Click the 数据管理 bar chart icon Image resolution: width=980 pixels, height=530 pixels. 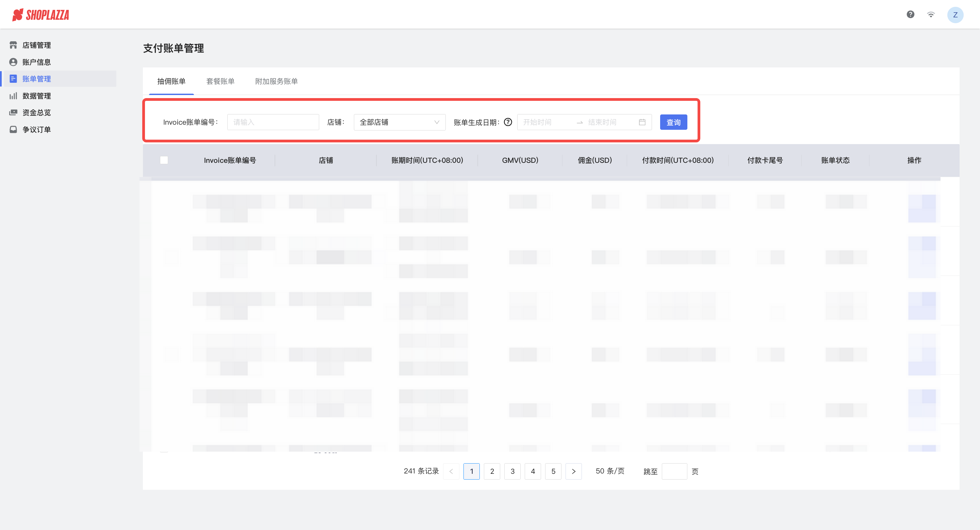click(13, 96)
